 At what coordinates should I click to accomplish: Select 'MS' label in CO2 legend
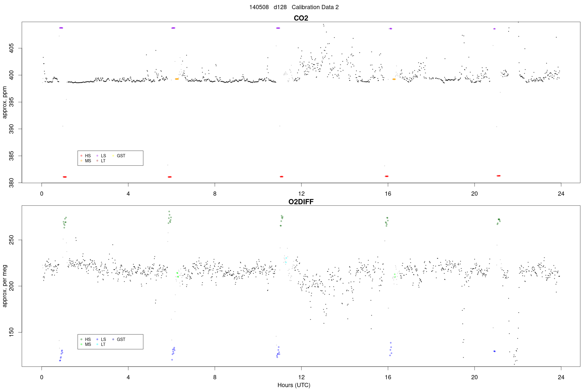click(x=88, y=161)
